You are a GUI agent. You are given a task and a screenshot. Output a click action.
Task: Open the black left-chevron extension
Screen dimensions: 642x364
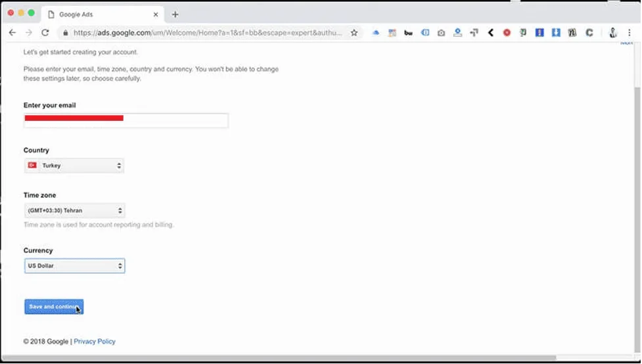point(490,33)
